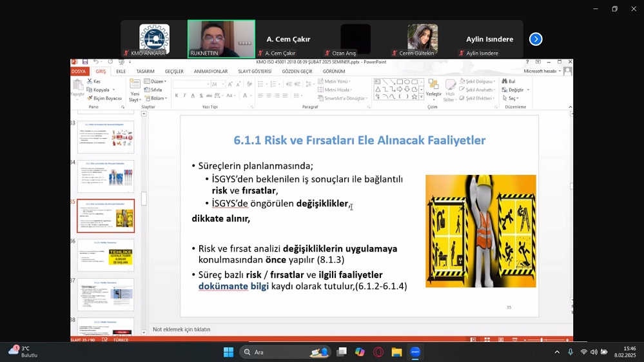Click Sıfırla reset slide button

[153, 90]
